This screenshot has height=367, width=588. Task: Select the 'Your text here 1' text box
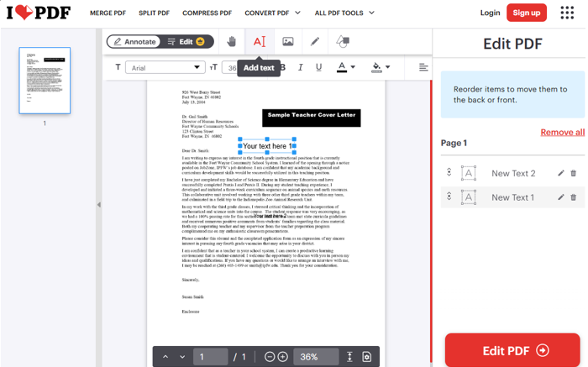tap(267, 146)
